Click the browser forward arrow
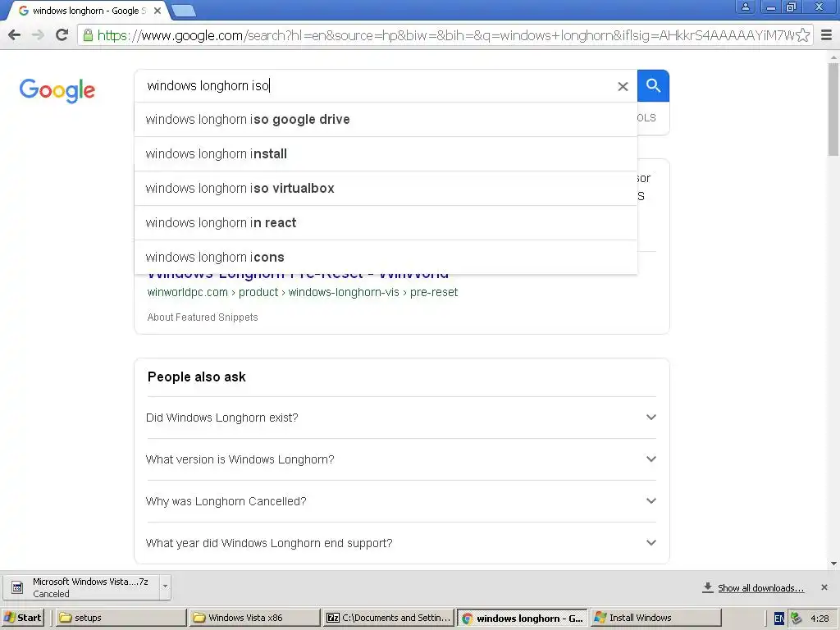Image resolution: width=840 pixels, height=630 pixels. coord(38,35)
